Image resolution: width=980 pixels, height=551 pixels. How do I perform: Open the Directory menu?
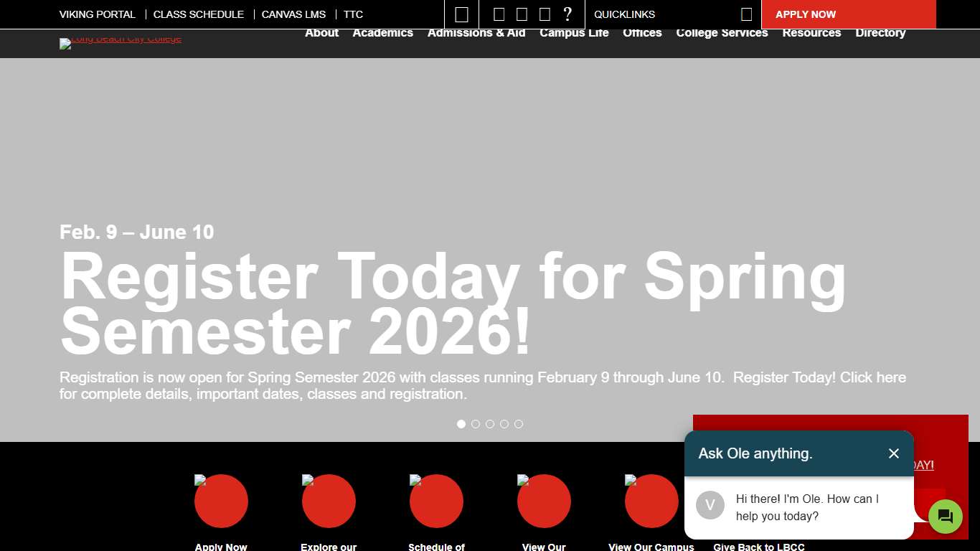point(880,32)
